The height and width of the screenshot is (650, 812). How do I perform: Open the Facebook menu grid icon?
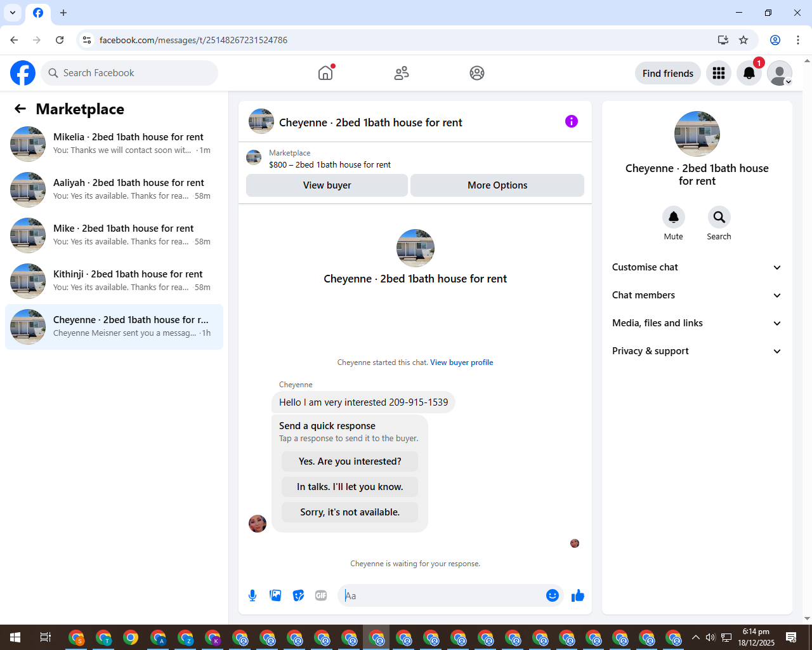(x=719, y=73)
